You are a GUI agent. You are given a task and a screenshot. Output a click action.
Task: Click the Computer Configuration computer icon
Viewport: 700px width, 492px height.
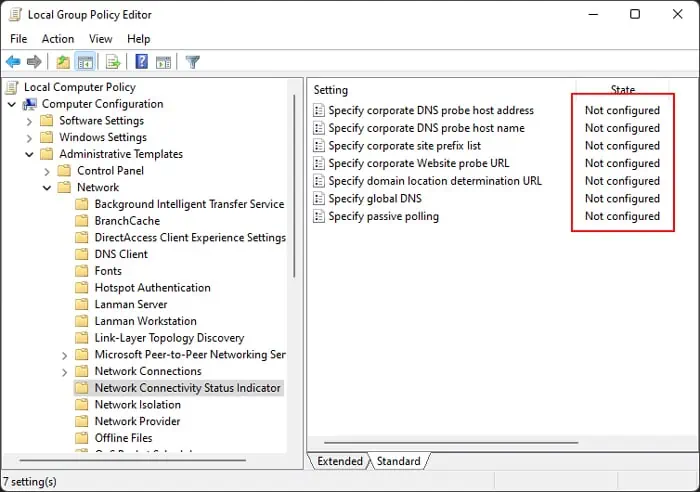(x=30, y=104)
